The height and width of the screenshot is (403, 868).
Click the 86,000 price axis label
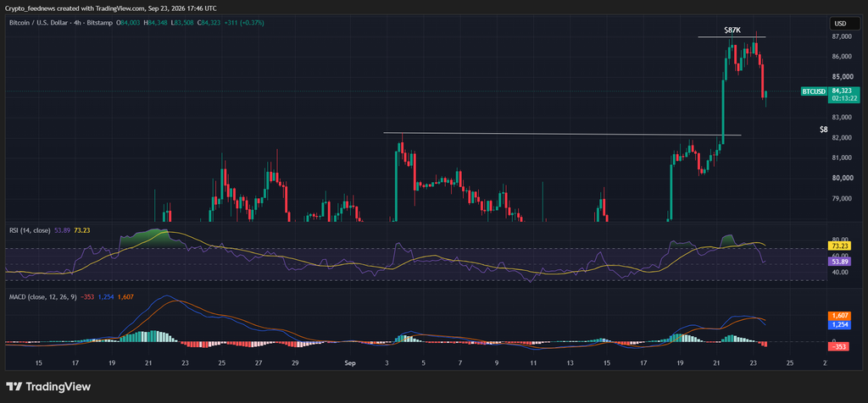point(841,57)
